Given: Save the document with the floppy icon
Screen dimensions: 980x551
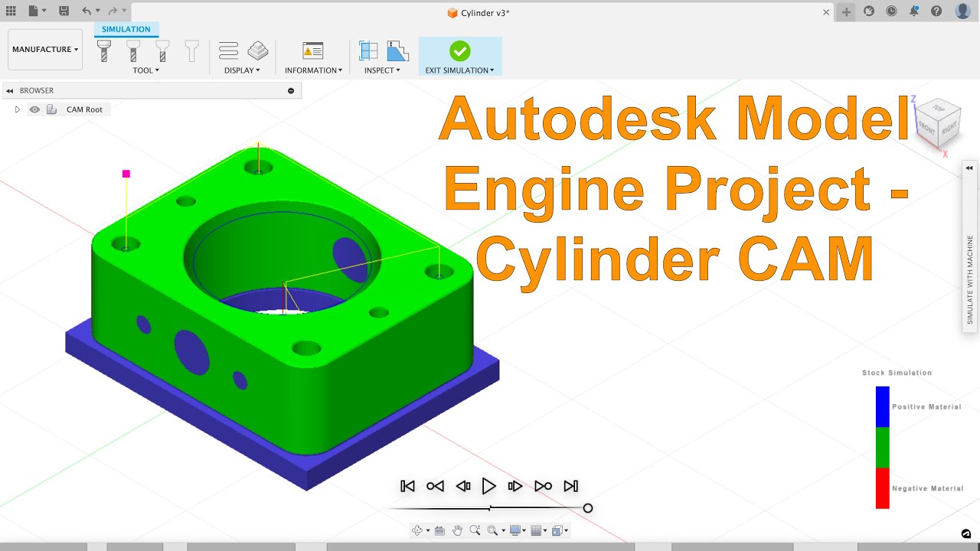Looking at the screenshot, I should (64, 11).
